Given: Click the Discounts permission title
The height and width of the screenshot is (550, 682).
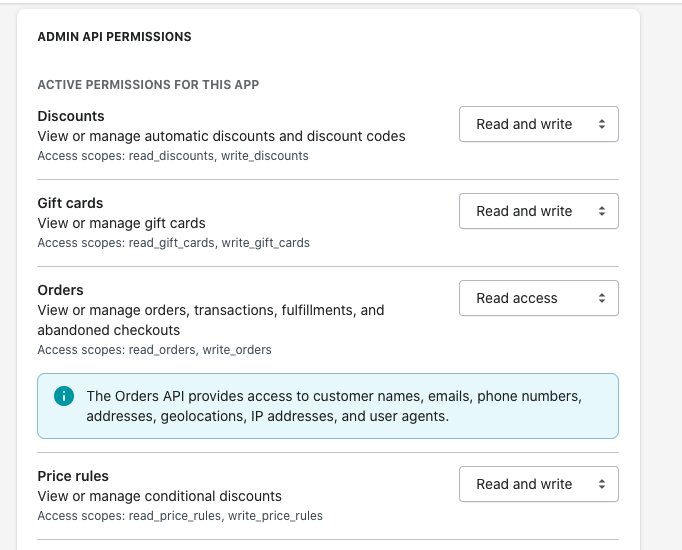Looking at the screenshot, I should pyautogui.click(x=71, y=116).
